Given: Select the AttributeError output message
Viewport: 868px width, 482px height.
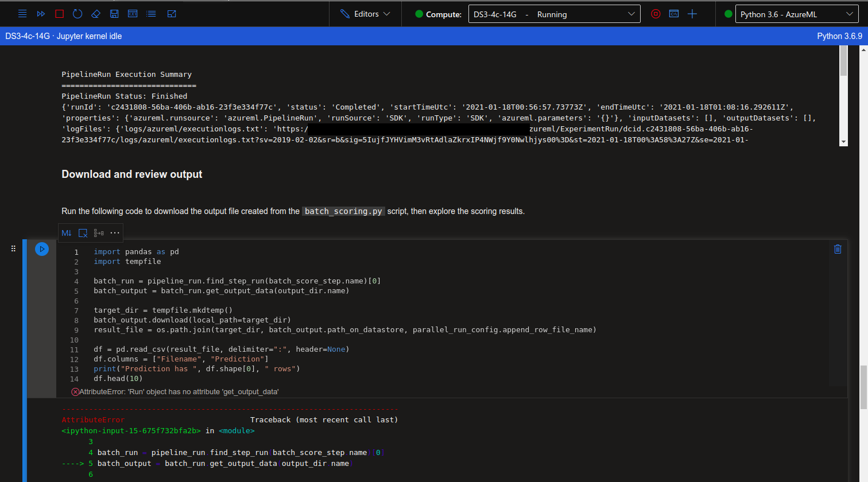Looking at the screenshot, I should tap(172, 391).
